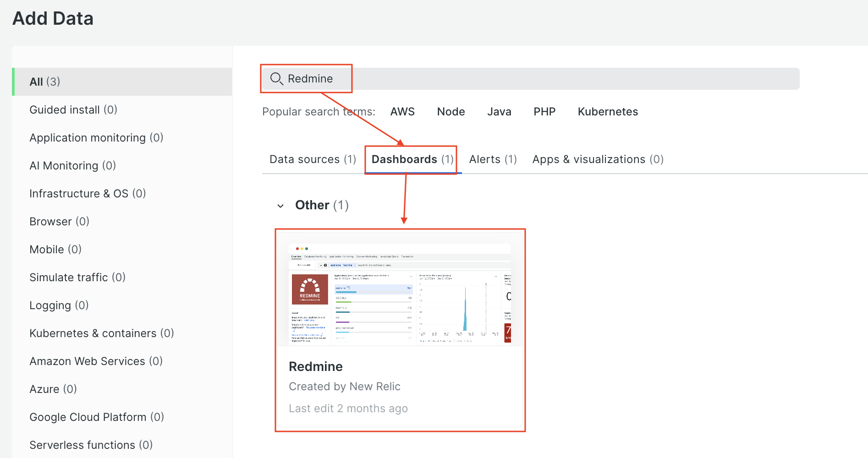Click the Kubernetes popular search term
Image resolution: width=868 pixels, height=458 pixels.
tap(607, 111)
